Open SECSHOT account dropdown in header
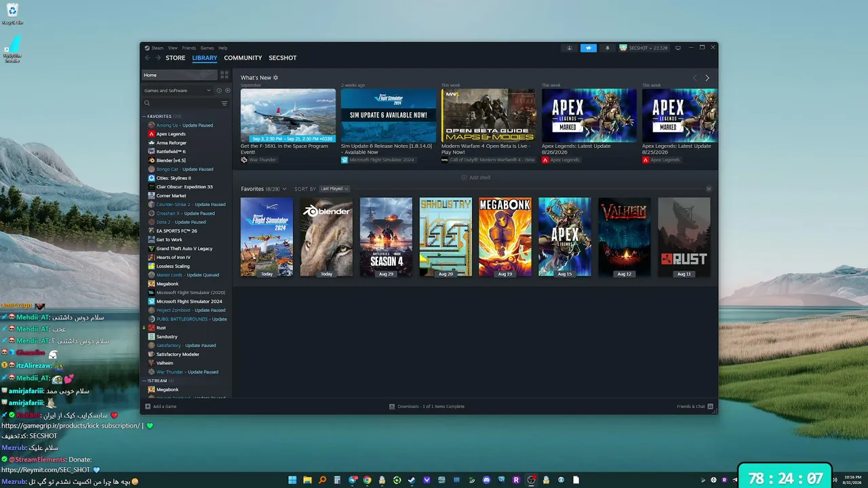This screenshot has height=488, width=868. 644,48
